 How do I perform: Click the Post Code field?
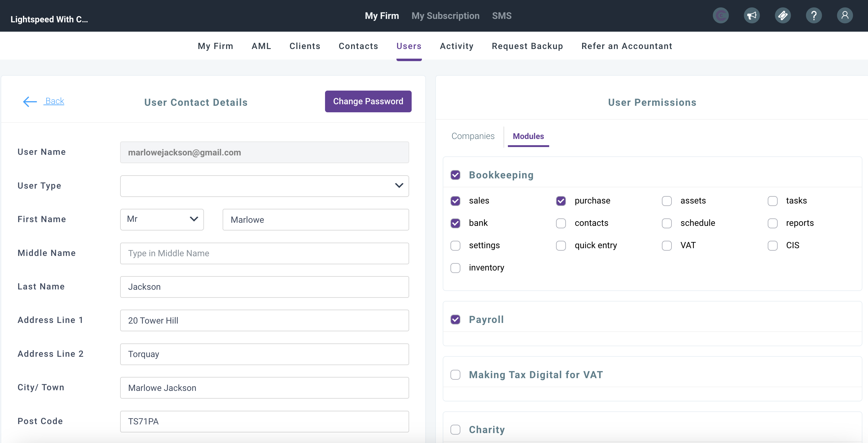pyautogui.click(x=264, y=421)
